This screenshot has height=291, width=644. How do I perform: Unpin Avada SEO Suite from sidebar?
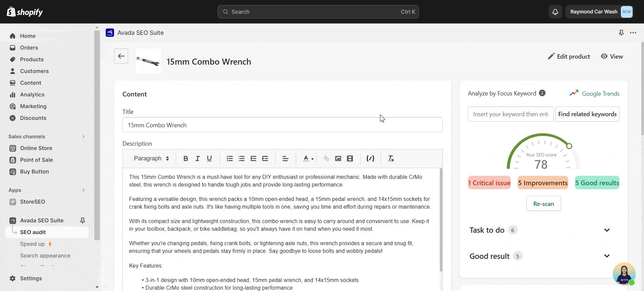click(x=83, y=220)
